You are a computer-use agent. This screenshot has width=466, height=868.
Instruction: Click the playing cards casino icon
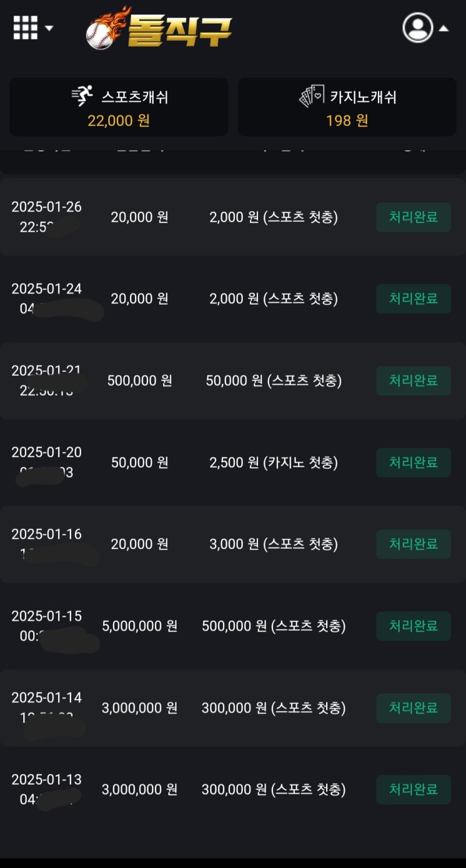[x=311, y=96]
